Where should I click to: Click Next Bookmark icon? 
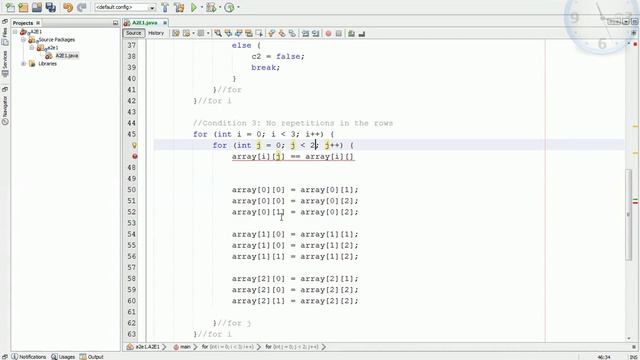point(282,33)
